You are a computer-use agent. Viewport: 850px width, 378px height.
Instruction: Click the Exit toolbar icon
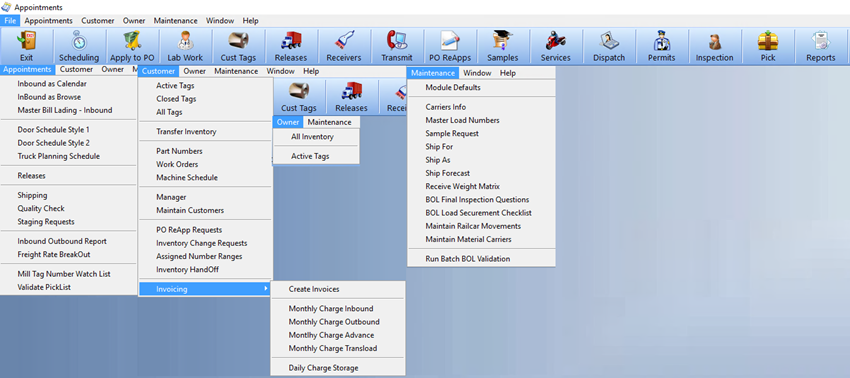(27, 46)
